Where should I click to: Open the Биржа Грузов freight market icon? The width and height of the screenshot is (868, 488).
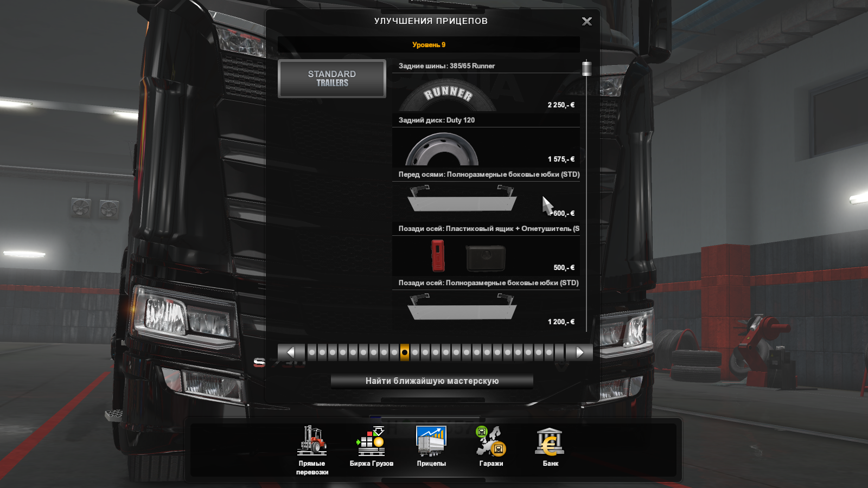371,440
